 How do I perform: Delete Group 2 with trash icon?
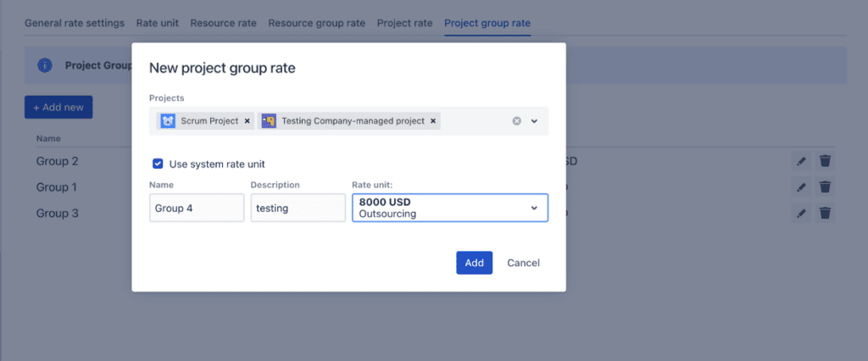click(826, 161)
